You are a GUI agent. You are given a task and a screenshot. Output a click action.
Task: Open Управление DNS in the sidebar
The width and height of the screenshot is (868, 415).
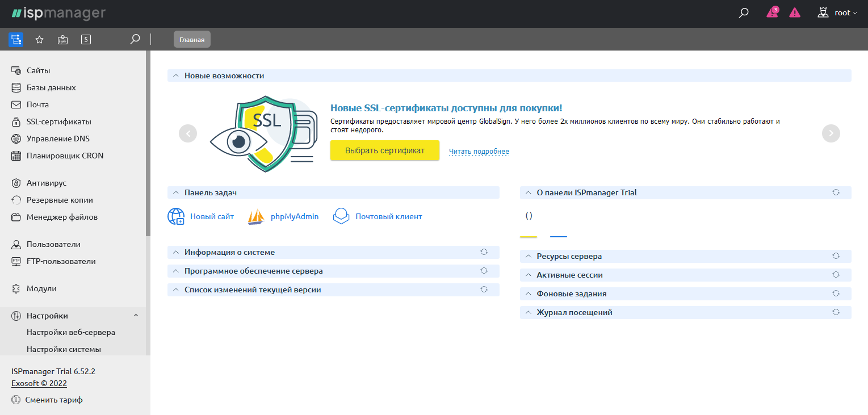[58, 139]
